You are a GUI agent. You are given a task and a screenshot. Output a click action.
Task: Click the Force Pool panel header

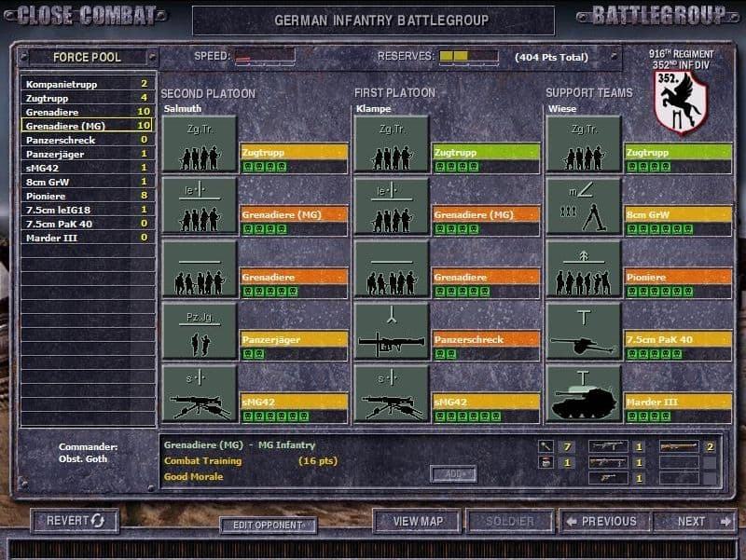tap(87, 57)
